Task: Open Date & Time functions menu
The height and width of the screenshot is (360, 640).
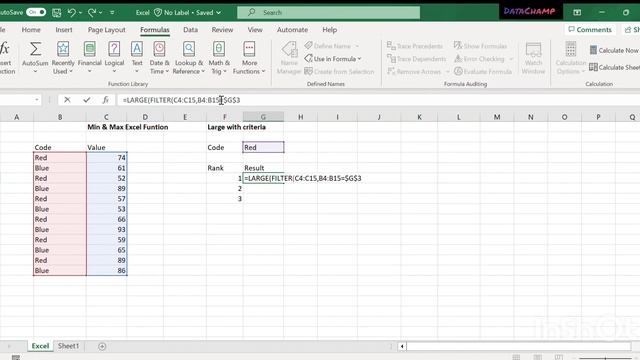Action: (x=159, y=58)
